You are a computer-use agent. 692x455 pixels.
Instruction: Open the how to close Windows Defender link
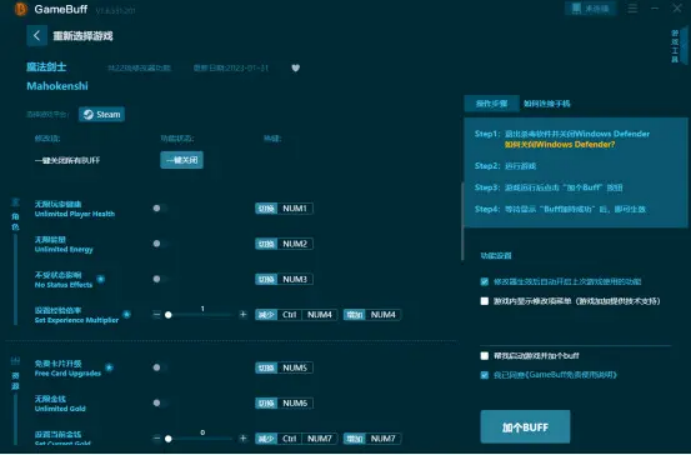(560, 144)
